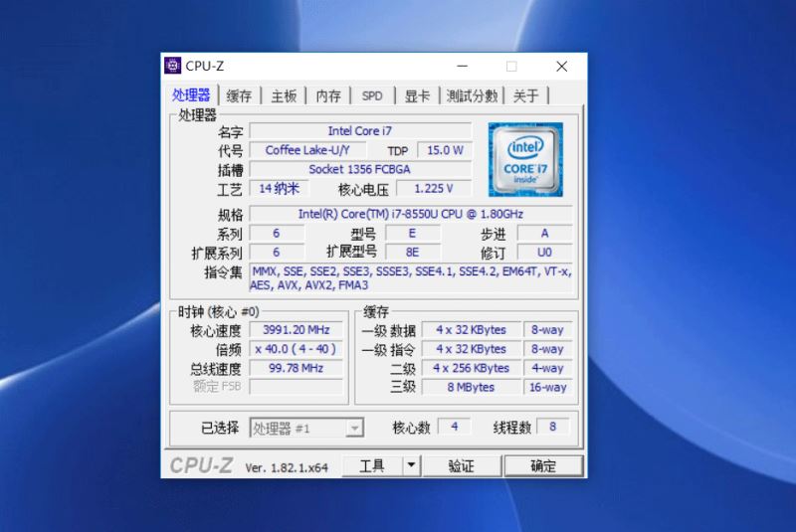The width and height of the screenshot is (796, 532).
Task: Click the TDP value '15.0 W'
Action: click(x=445, y=150)
